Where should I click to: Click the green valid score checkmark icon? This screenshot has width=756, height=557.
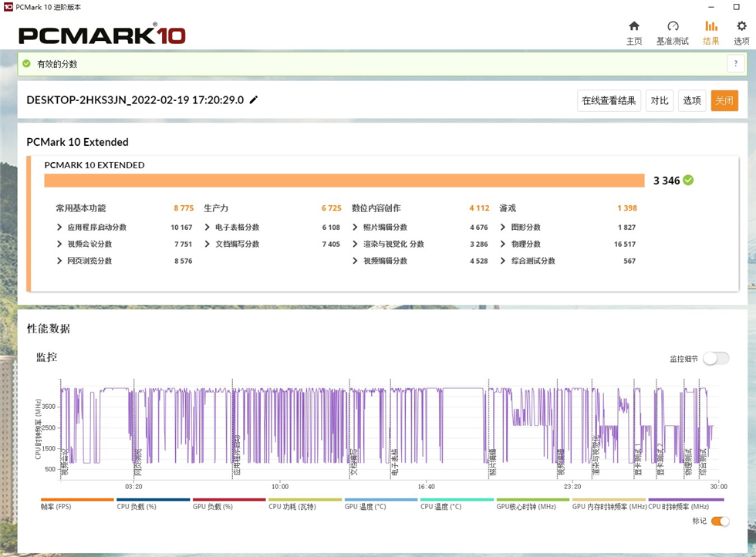(26, 64)
